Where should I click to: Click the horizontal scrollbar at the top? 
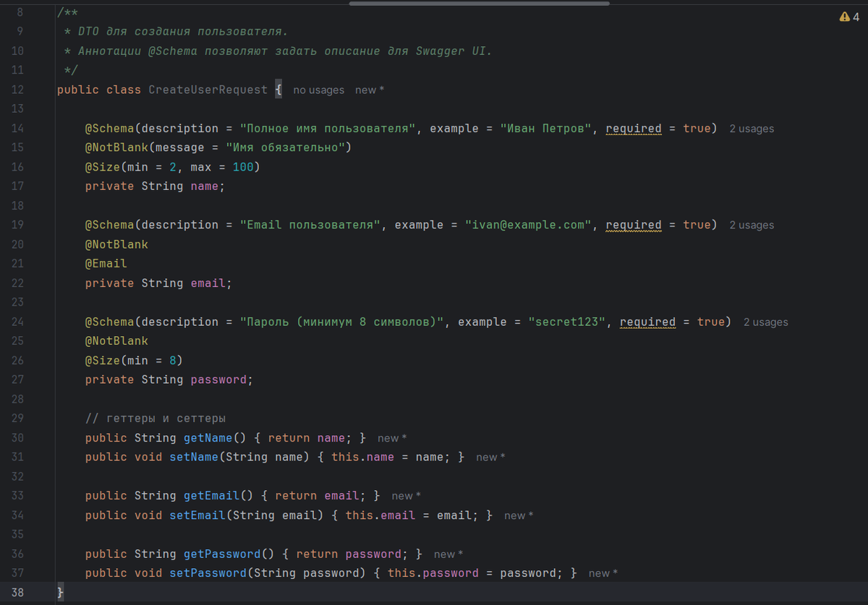pos(479,3)
